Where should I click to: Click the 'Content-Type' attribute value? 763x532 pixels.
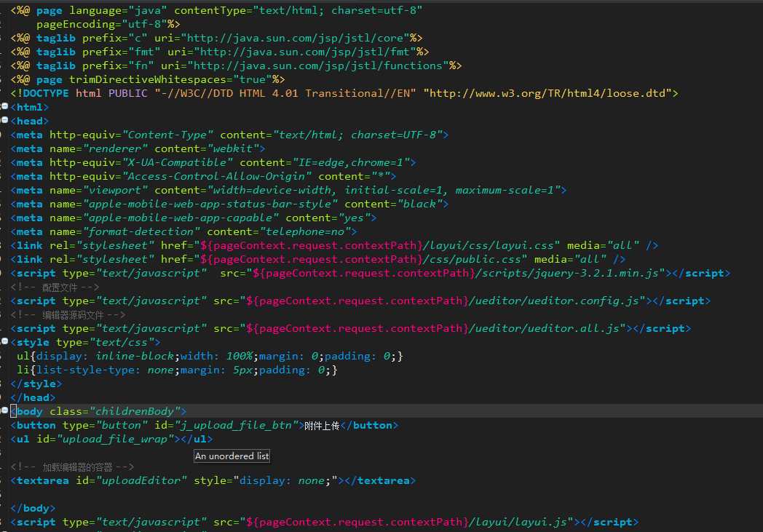(x=167, y=135)
